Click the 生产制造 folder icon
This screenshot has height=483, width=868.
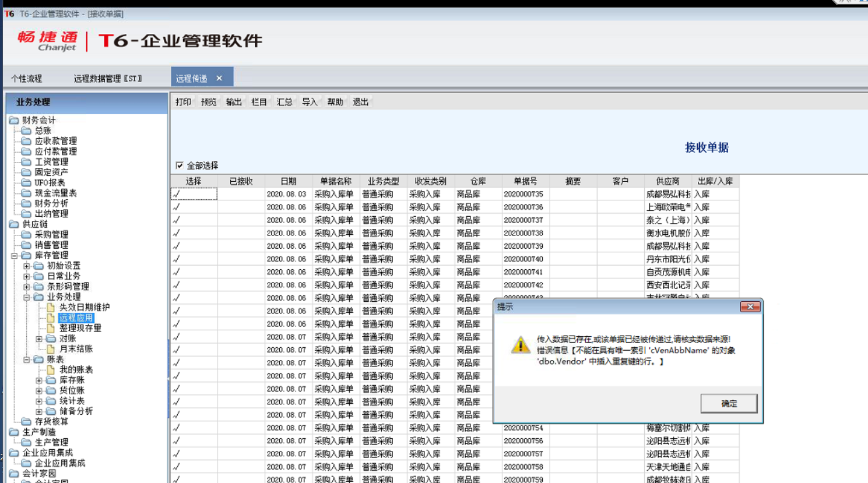coord(14,432)
